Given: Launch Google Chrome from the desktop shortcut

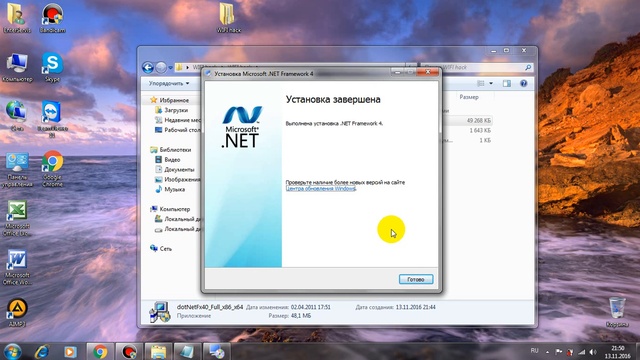Looking at the screenshot, I should tap(52, 169).
